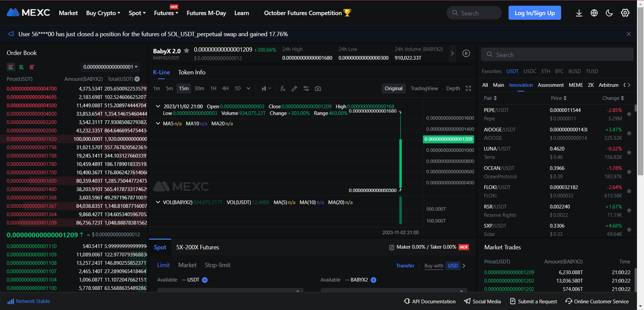Click the Transfer link
This screenshot has height=310, width=644.
(405, 265)
